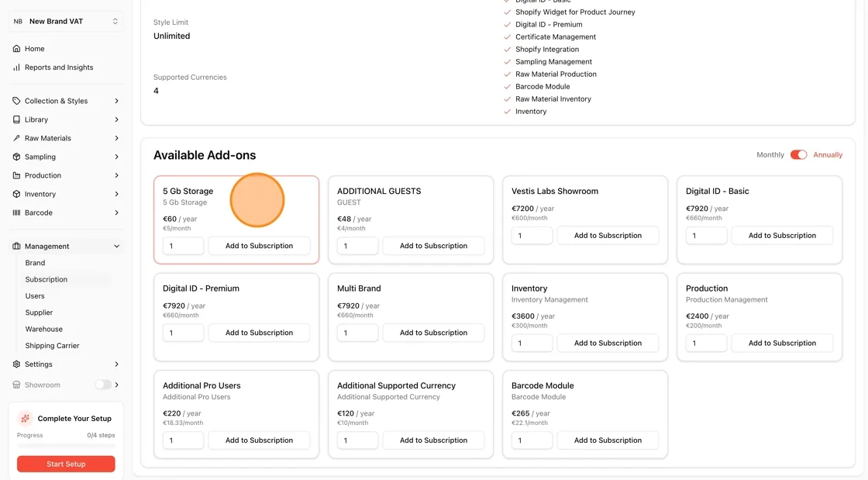Expand the Barcode sidebar chevron

click(116, 212)
